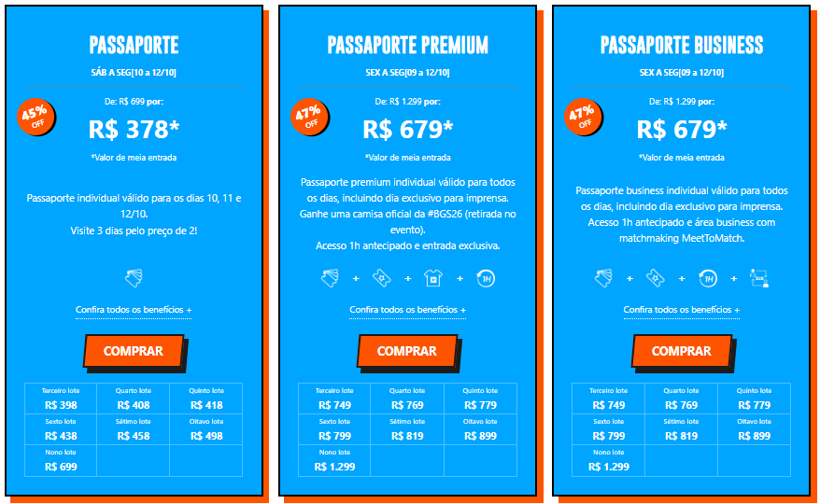
Task: Click the 47% OFF badge on Passaporte Premium
Action: point(311,118)
